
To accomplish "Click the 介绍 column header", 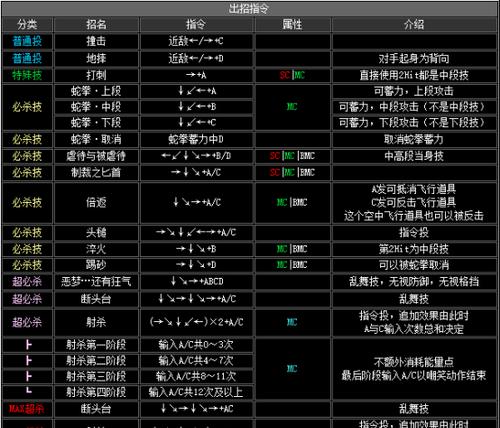I will click(414, 24).
